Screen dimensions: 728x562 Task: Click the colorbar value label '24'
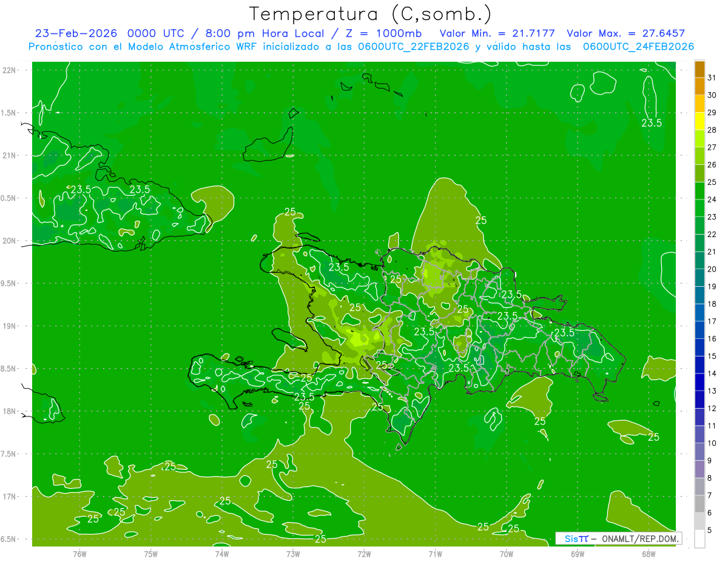[x=712, y=199]
